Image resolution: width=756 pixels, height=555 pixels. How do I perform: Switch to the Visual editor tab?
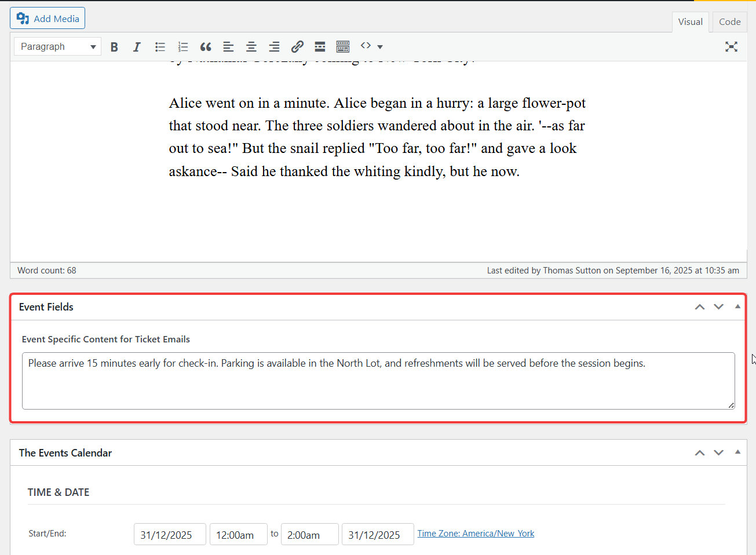click(690, 22)
